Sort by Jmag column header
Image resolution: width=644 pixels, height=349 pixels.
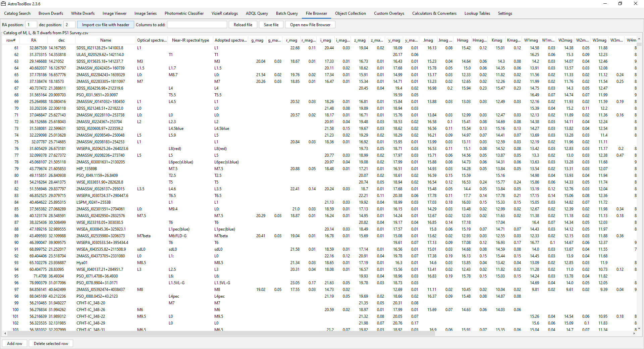[428, 40]
